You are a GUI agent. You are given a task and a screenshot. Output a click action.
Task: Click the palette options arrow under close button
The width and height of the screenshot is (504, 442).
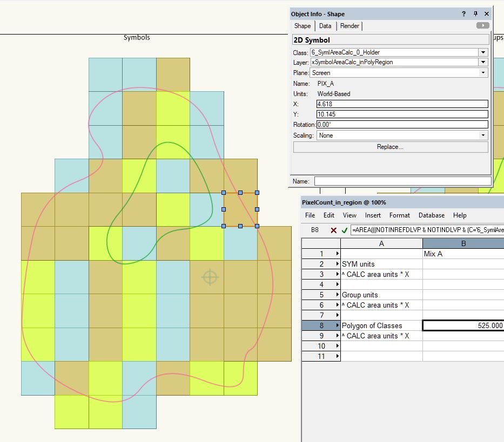pyautogui.click(x=483, y=25)
